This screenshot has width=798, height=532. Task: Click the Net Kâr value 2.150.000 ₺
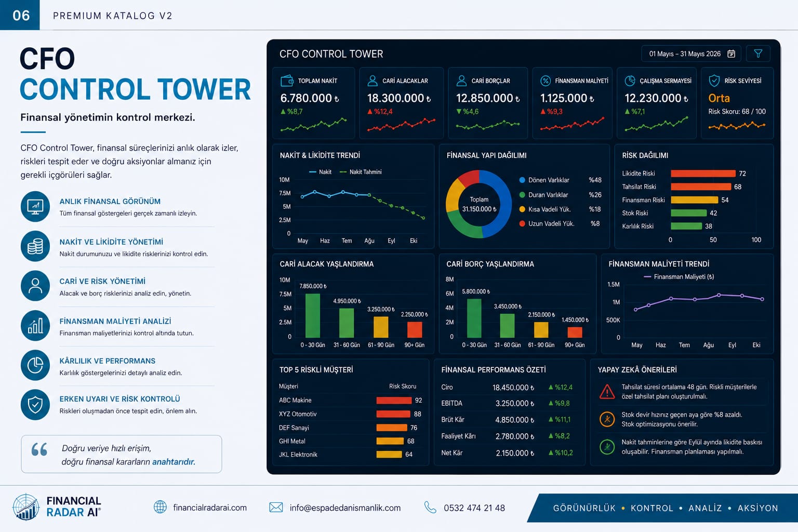(x=514, y=453)
